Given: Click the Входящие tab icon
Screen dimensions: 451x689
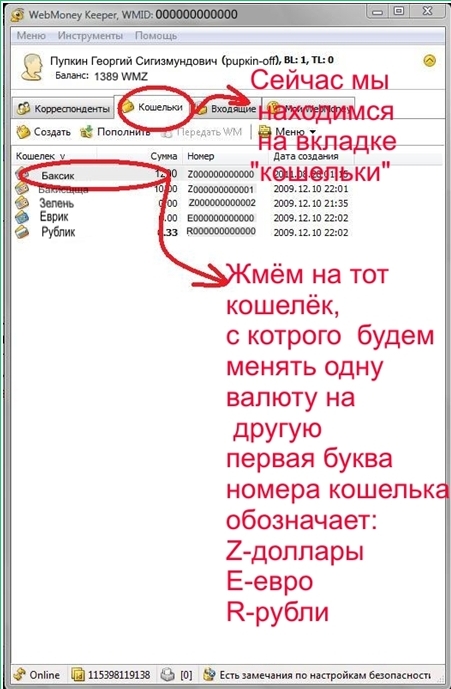Looking at the screenshot, I should click(201, 108).
